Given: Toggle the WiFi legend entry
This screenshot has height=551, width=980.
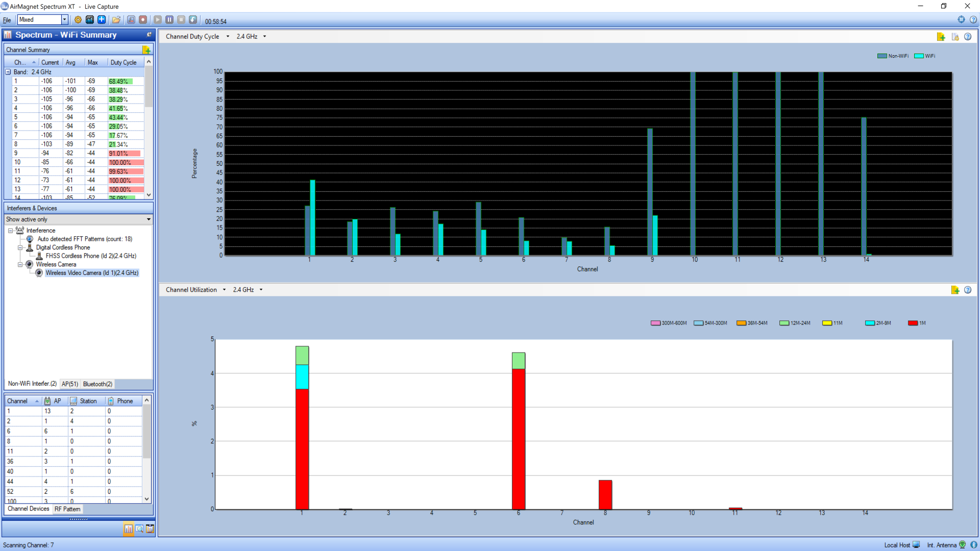Looking at the screenshot, I should (925, 56).
